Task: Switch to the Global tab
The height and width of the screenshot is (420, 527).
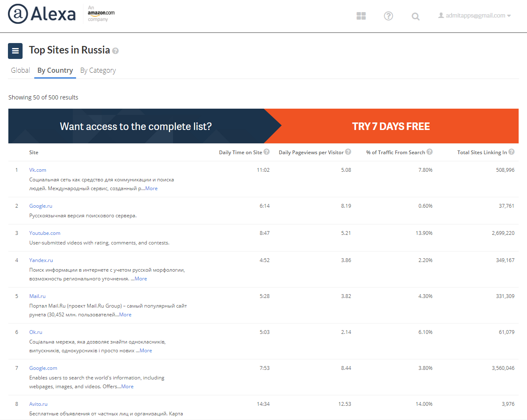Action: tap(20, 70)
